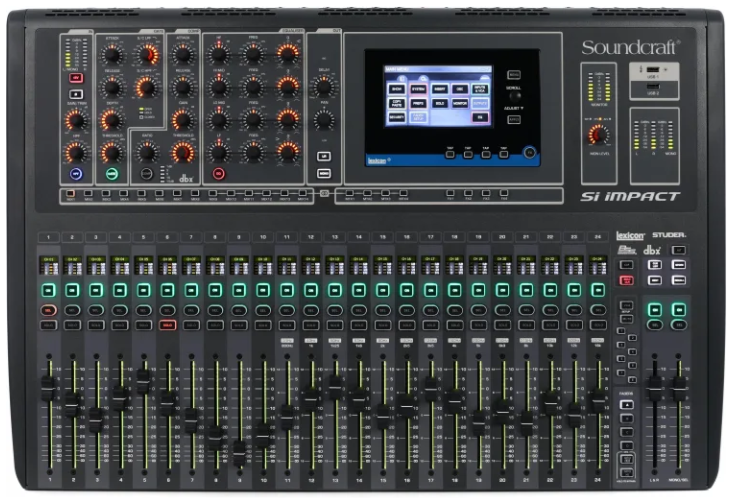The height and width of the screenshot is (498, 735).
Task: Turn off channel 1 green ON button
Action: (x=49, y=290)
